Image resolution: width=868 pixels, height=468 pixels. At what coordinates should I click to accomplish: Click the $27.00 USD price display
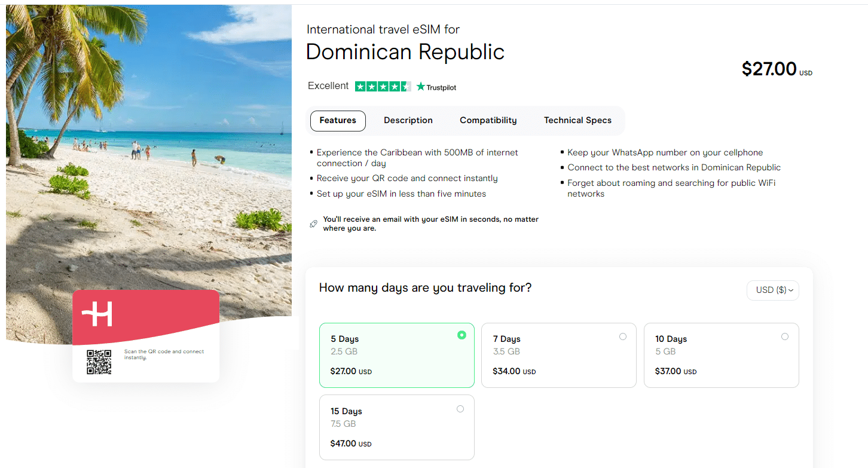pos(776,68)
